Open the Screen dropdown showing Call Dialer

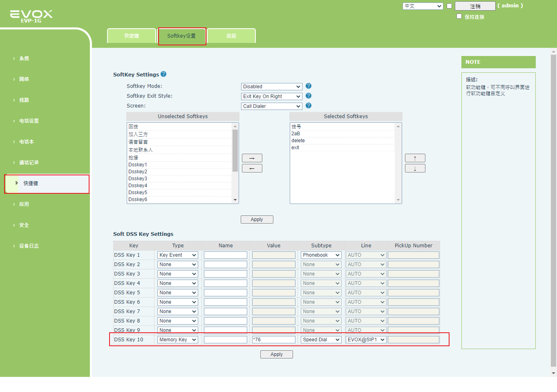pos(272,106)
